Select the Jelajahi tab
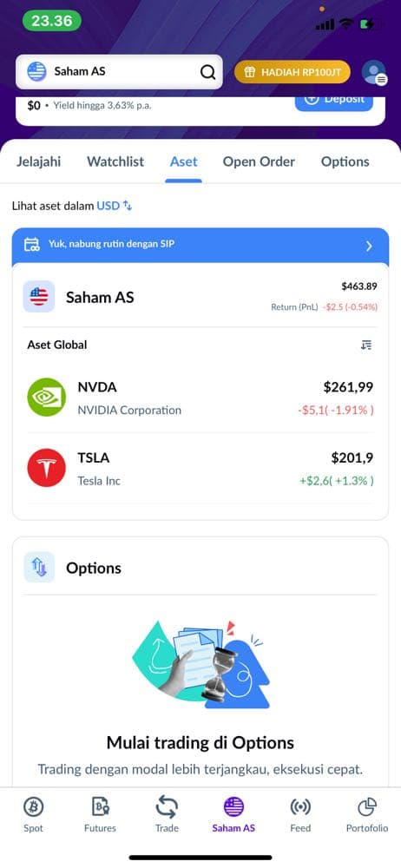This screenshot has height=868, width=401. (x=39, y=161)
